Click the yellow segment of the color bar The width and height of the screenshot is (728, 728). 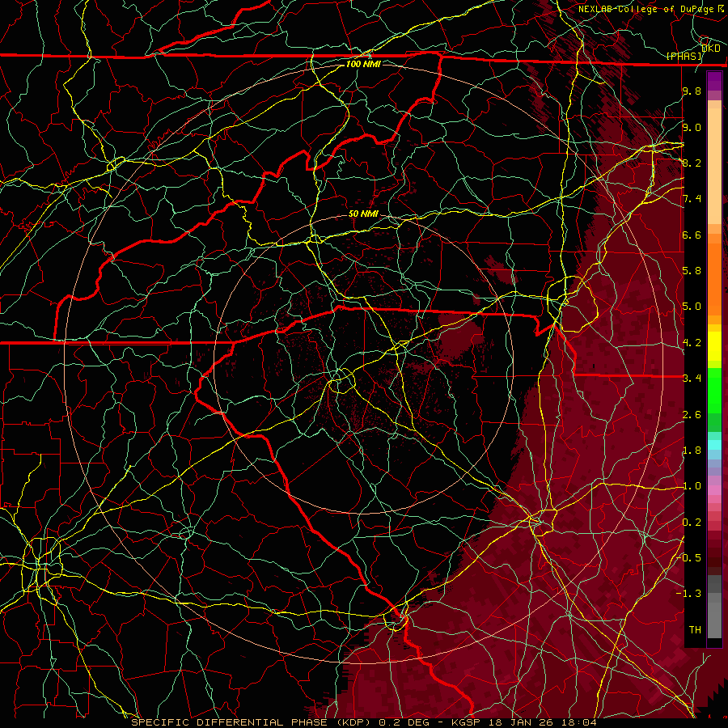coord(714,346)
